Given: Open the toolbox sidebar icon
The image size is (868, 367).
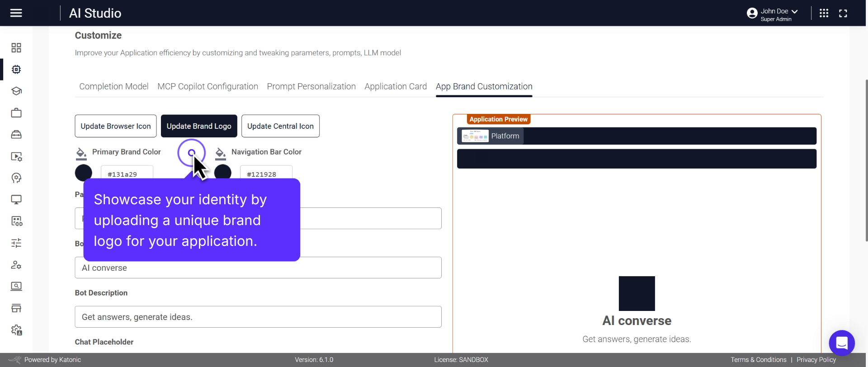Looking at the screenshot, I should (16, 135).
